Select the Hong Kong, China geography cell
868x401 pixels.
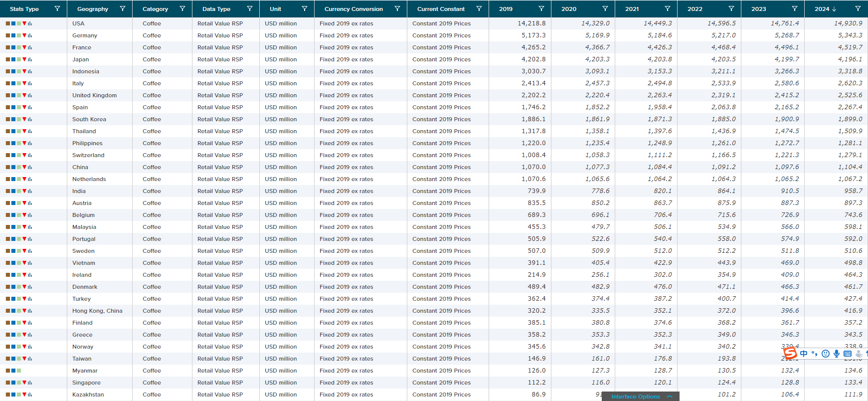tap(100, 311)
